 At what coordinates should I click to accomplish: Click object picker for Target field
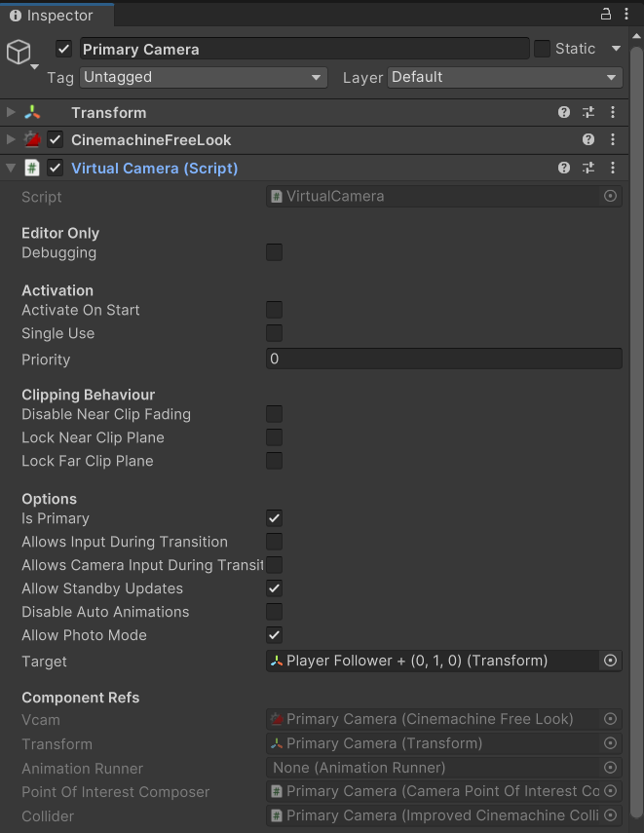(x=611, y=661)
